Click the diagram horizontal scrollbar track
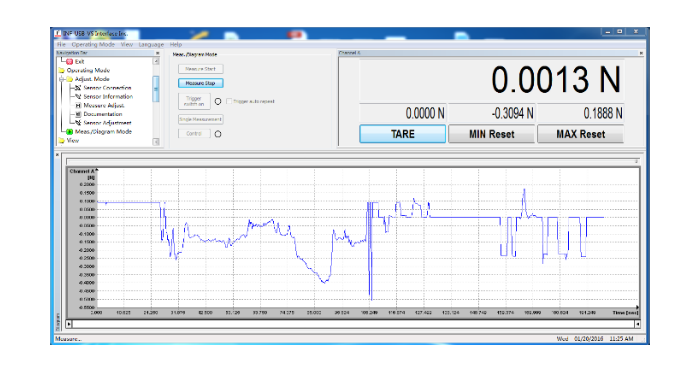The image size is (700, 373). tap(353, 324)
